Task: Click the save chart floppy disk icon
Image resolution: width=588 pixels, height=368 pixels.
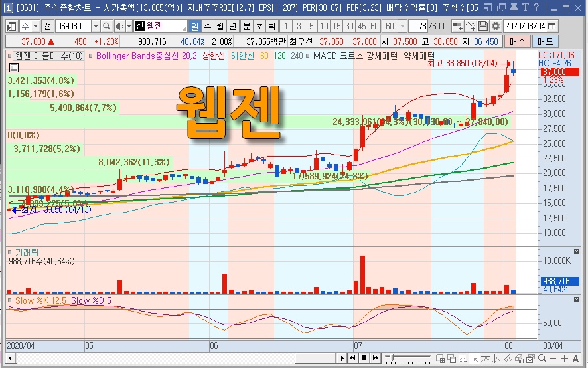Action: 483,26
